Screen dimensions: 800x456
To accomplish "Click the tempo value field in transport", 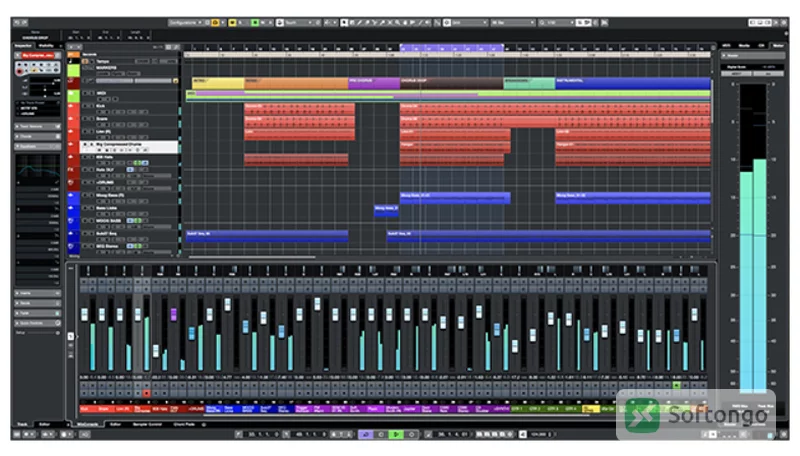I will 540,435.
